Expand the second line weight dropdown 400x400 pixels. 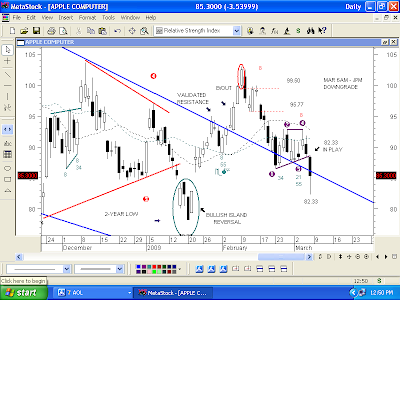point(120,269)
